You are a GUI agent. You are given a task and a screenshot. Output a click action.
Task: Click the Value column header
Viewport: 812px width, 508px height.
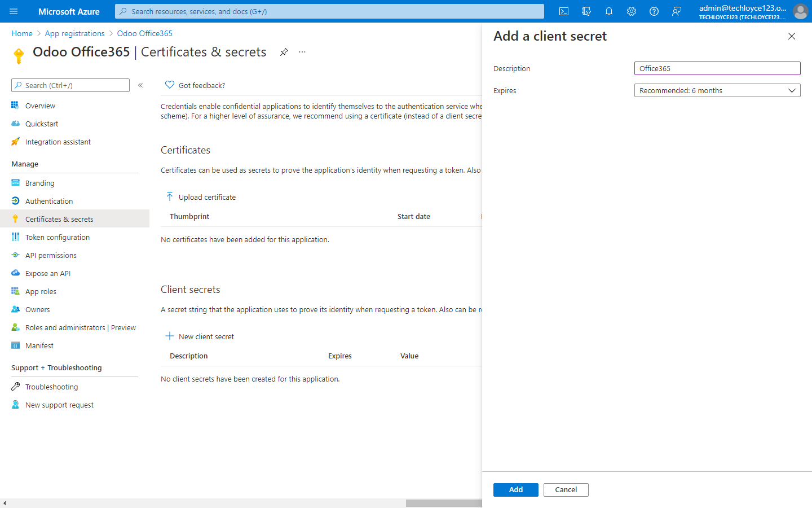409,356
